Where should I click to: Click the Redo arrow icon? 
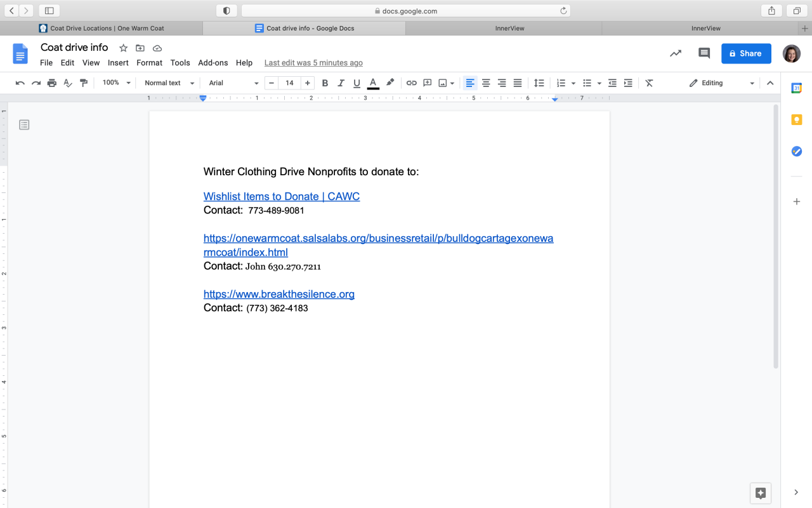(x=36, y=83)
